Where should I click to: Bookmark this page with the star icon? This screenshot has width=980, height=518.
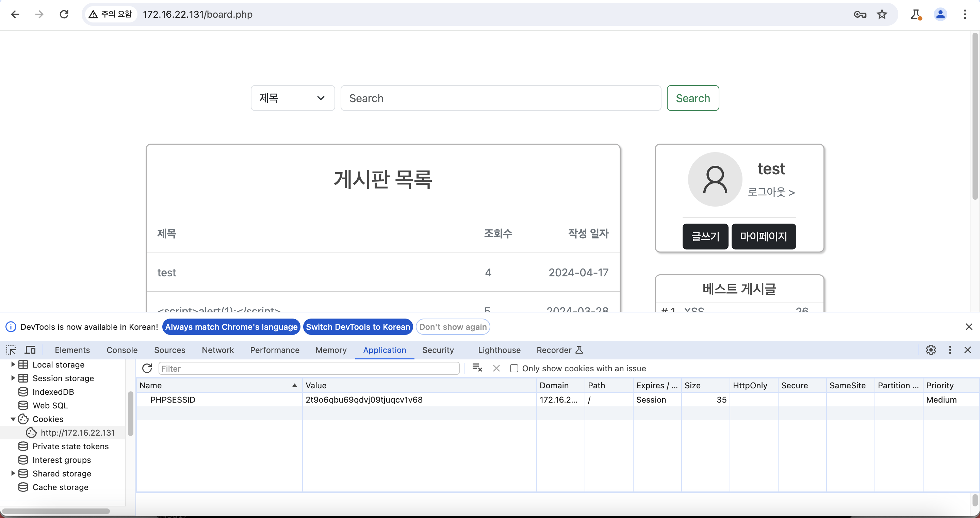[x=882, y=14]
